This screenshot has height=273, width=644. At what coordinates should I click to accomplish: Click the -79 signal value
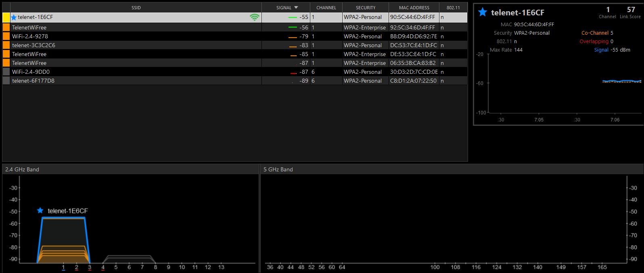[x=304, y=36]
